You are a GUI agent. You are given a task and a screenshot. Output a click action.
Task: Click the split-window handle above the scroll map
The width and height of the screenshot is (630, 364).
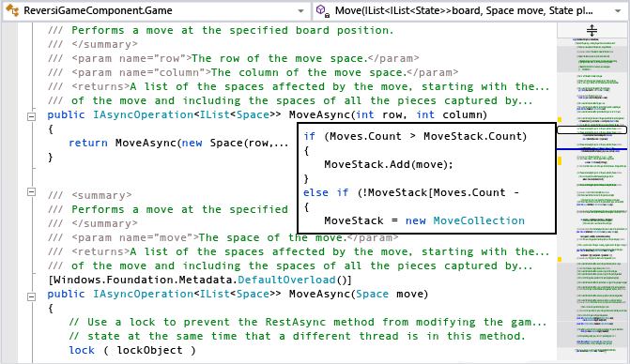pos(592,31)
